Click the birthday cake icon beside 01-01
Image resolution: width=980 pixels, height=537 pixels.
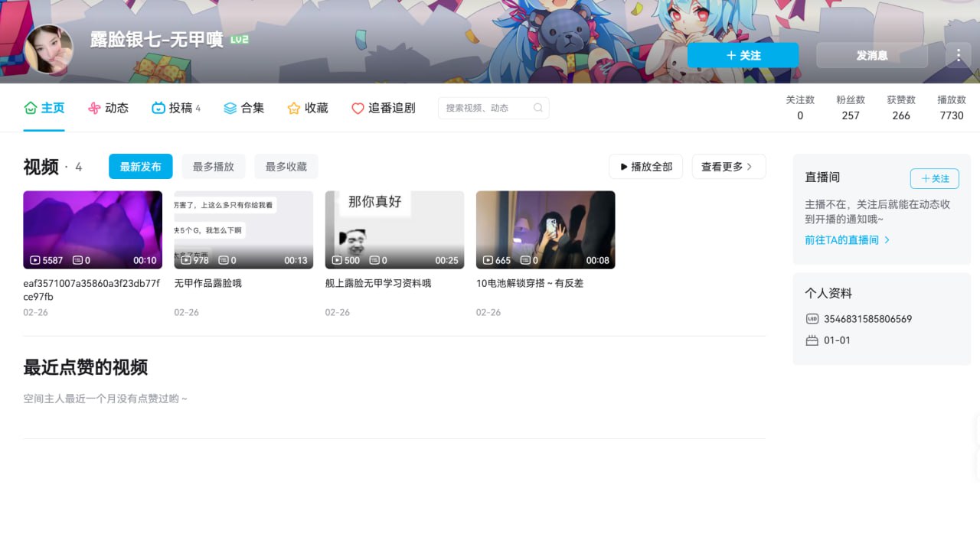[812, 340]
